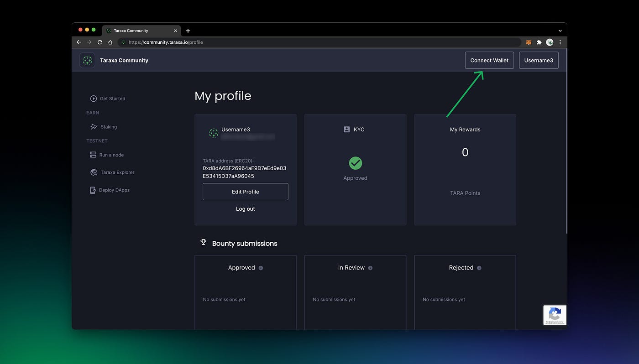Open the browser three-dot menu
This screenshot has width=639, height=364.
(560, 42)
